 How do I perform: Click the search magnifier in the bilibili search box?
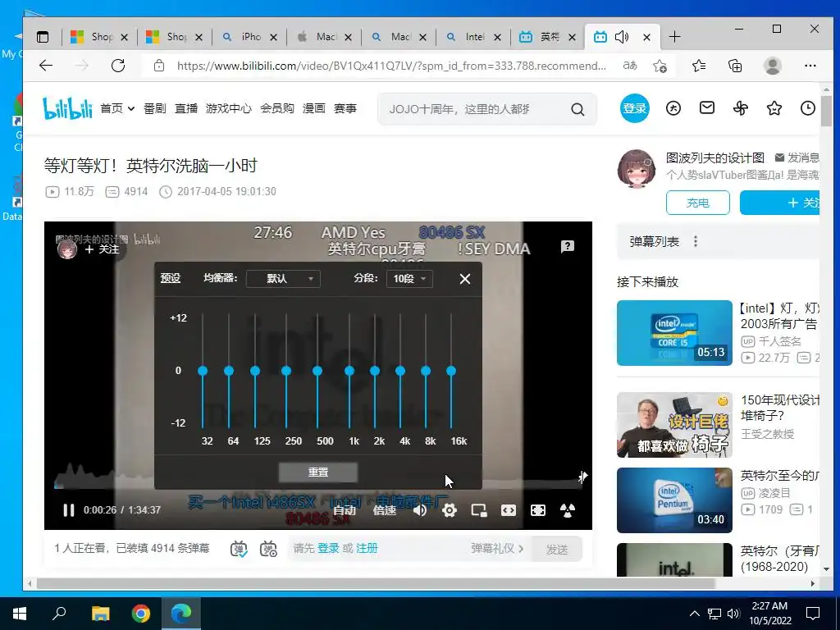tap(577, 109)
